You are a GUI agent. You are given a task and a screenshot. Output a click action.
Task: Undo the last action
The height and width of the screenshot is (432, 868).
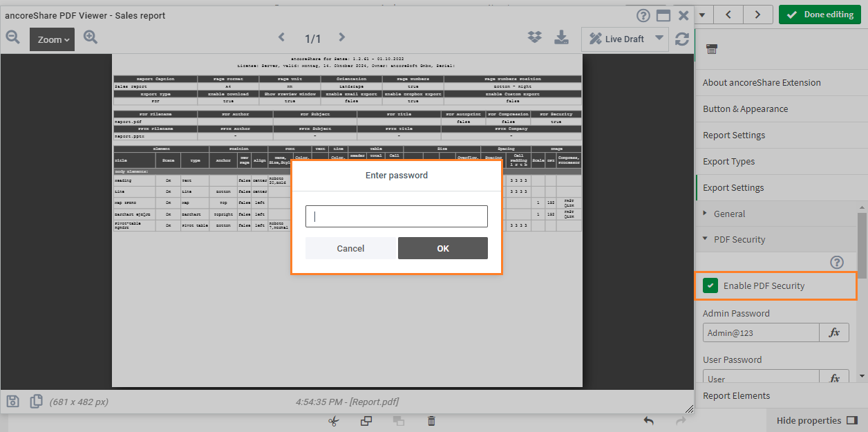pyautogui.click(x=648, y=420)
